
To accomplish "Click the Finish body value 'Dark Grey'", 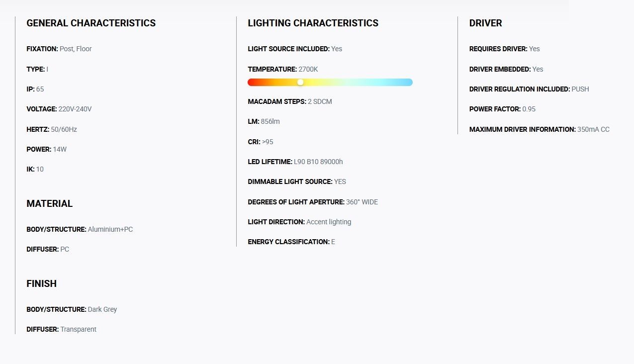I will 102,309.
